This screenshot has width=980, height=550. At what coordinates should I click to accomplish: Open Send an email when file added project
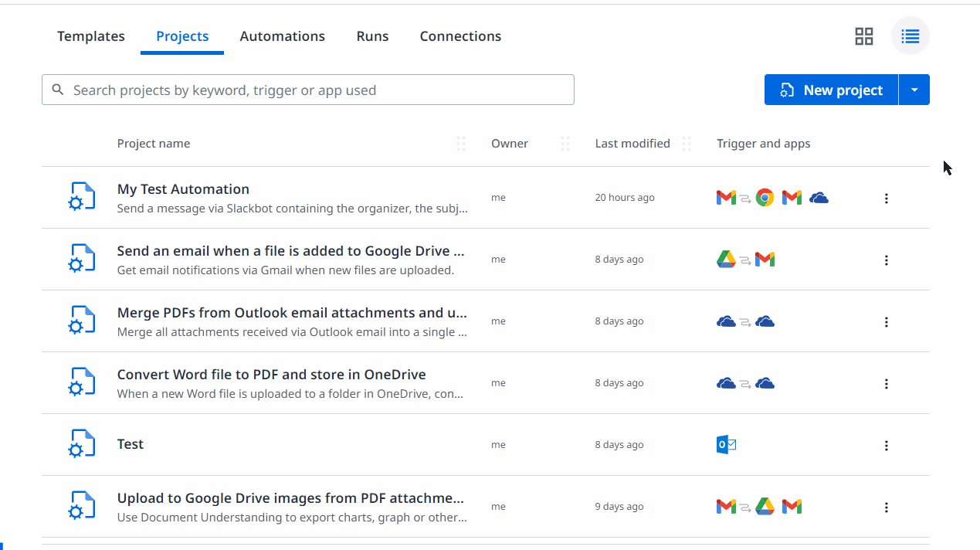pyautogui.click(x=291, y=251)
